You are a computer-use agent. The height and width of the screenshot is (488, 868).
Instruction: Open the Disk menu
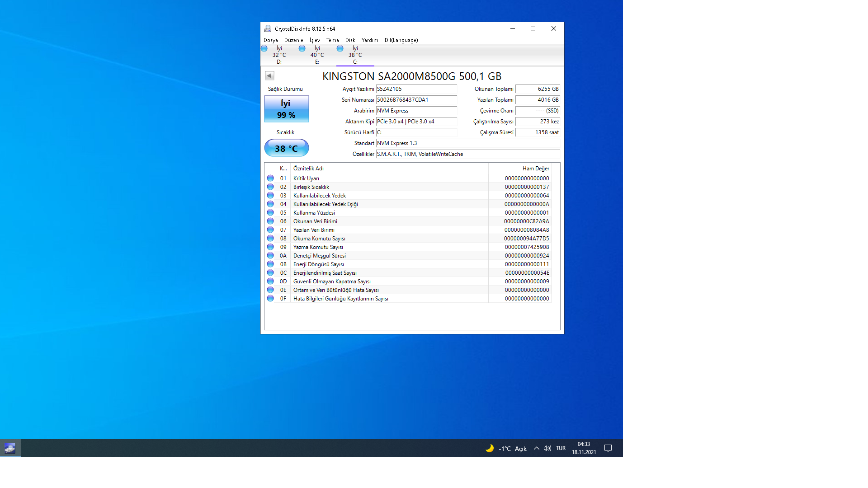(350, 40)
